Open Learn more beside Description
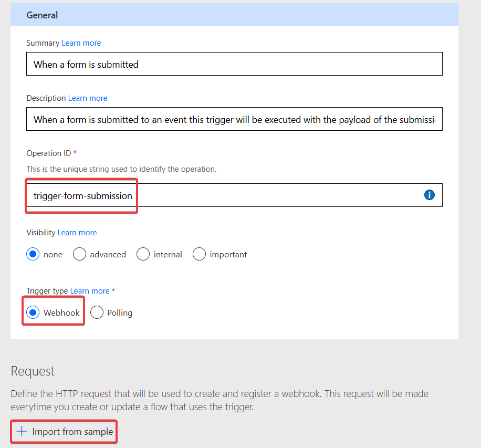 [x=87, y=98]
